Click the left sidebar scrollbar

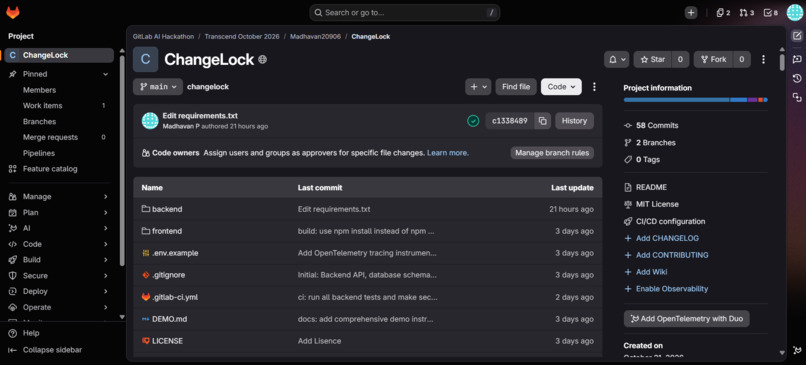122,159
